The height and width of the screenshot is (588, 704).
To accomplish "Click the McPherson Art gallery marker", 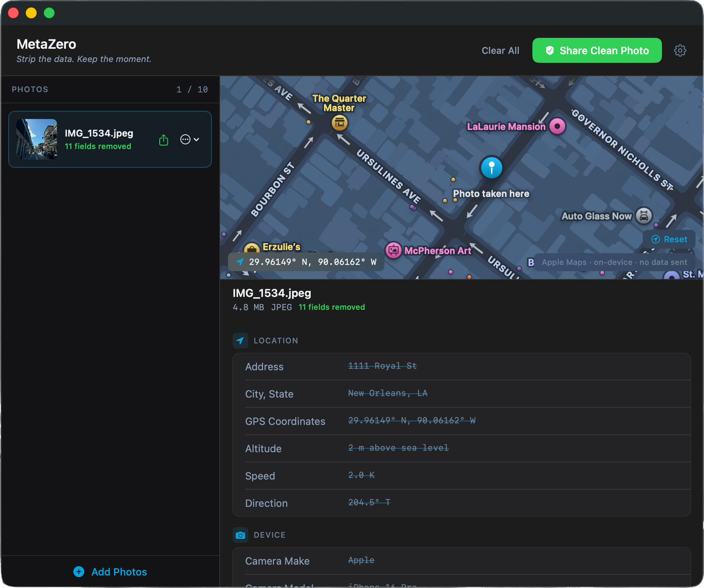I will pyautogui.click(x=393, y=250).
